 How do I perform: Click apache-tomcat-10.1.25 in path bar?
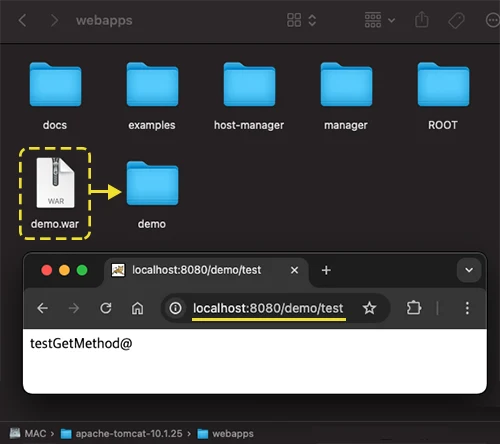tap(121, 434)
